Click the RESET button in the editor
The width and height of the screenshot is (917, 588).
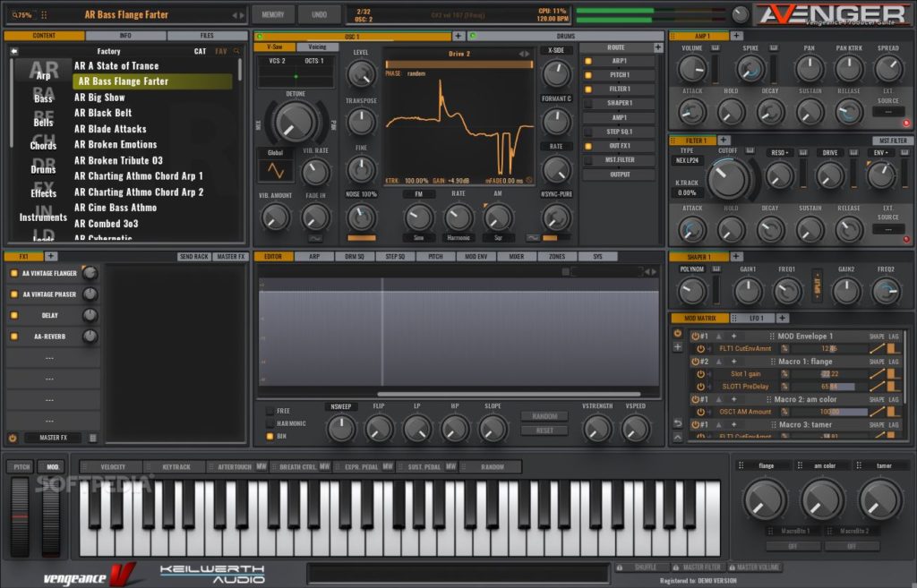click(x=544, y=430)
